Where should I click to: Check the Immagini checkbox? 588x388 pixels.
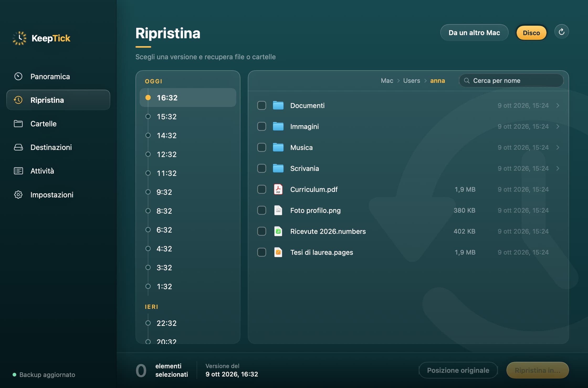262,126
